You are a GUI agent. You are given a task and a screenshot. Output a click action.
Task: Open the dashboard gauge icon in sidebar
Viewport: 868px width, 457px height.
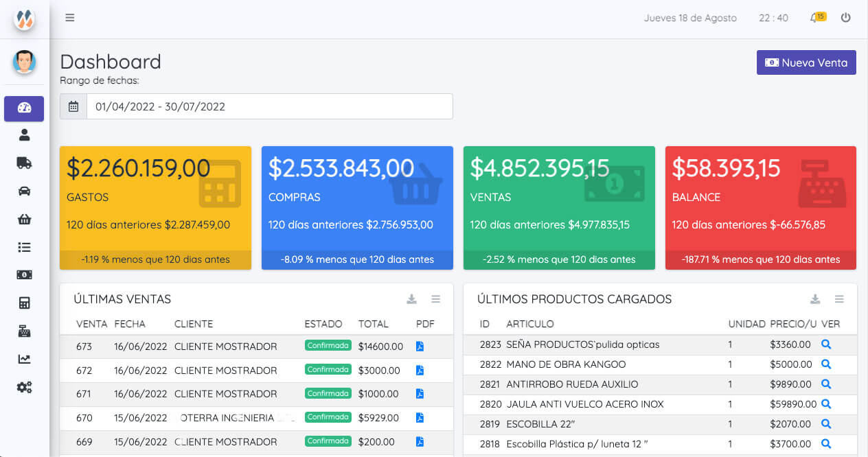click(24, 108)
